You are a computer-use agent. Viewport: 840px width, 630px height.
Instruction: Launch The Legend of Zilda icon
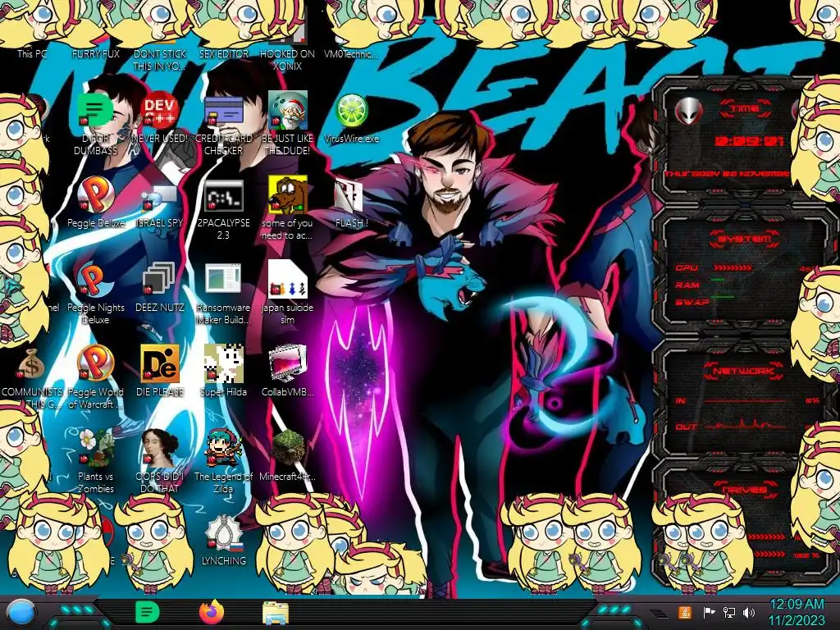[x=223, y=448]
